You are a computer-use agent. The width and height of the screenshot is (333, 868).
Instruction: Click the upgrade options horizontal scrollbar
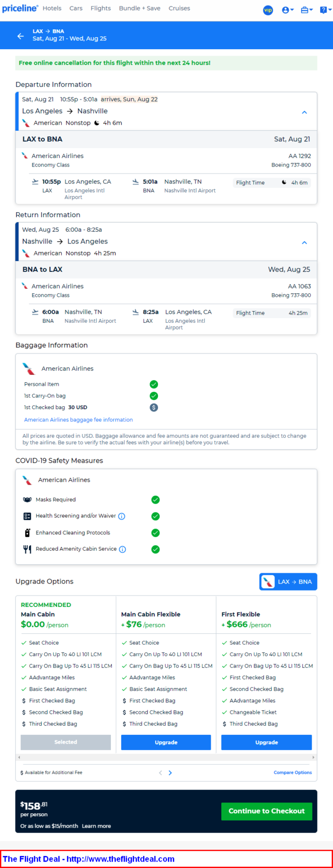tap(166, 757)
